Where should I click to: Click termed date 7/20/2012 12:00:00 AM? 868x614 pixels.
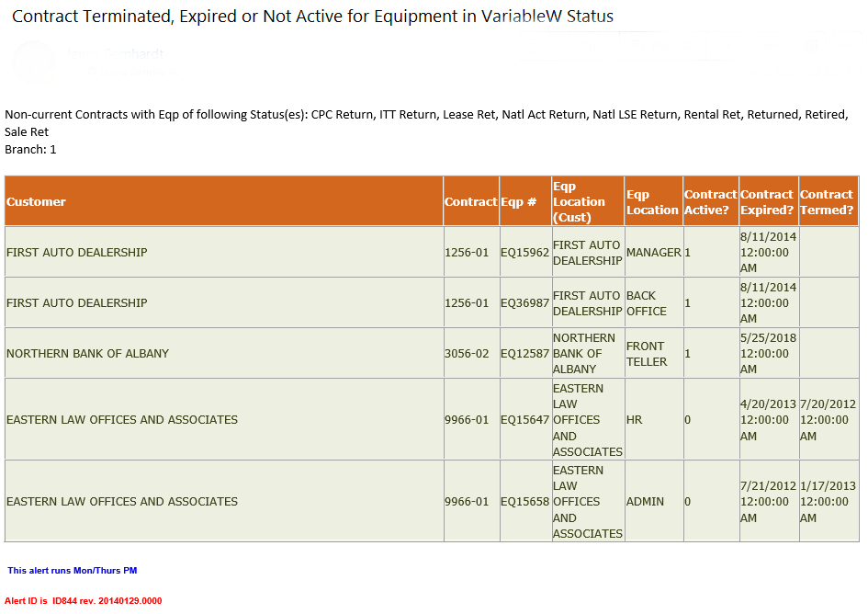click(829, 420)
